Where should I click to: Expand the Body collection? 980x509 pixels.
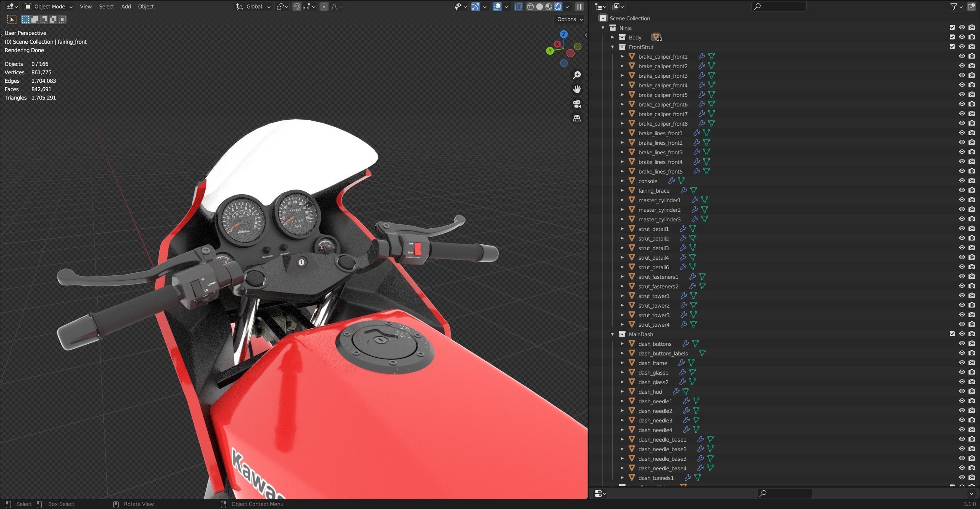612,38
